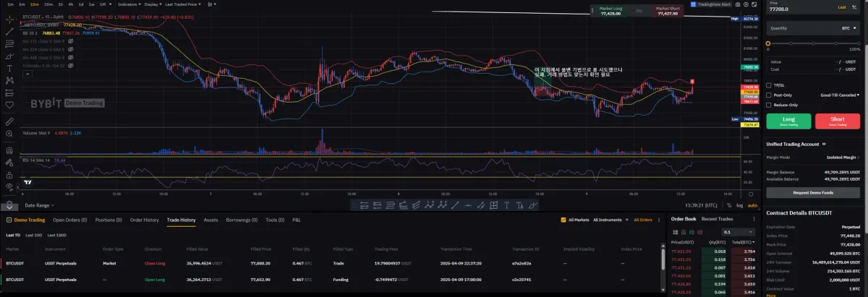Tick the Post-Only checkbox
The width and height of the screenshot is (868, 297).
[x=770, y=95]
